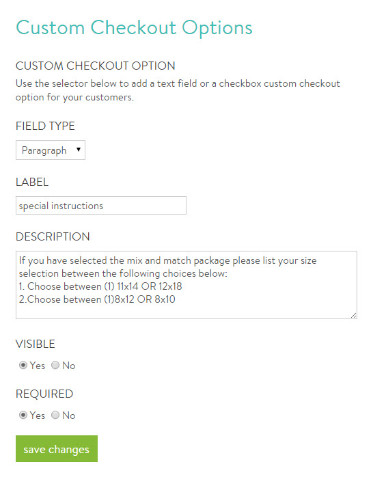Place cursor on the 11x14 OR 12x18 line
373x490 pixels.
pos(101,286)
